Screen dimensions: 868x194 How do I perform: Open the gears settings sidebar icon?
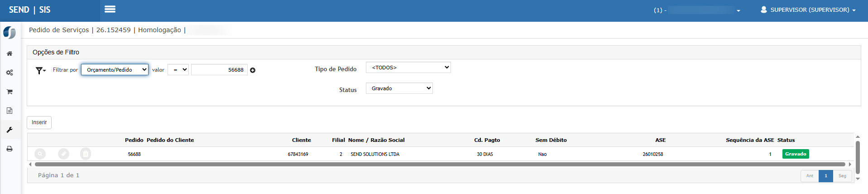coord(10,73)
